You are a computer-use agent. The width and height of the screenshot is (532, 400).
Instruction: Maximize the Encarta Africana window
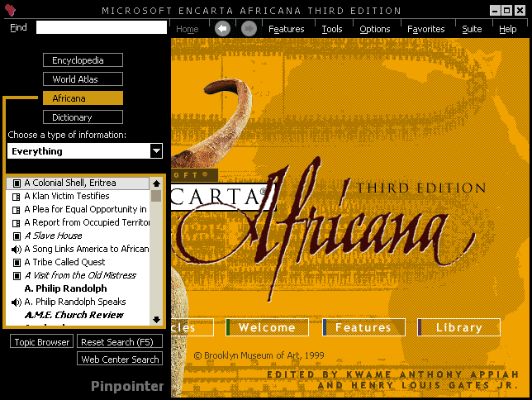coord(507,11)
